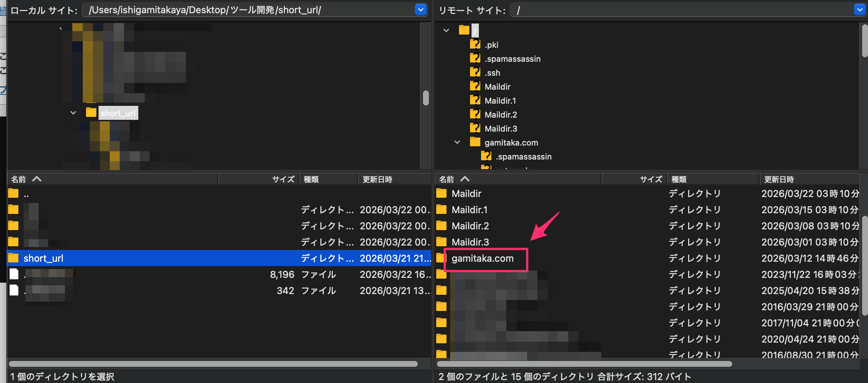Image resolution: width=868 pixels, height=383 pixels.
Task: Select the .pki folder icon in remote tree
Action: (475, 44)
